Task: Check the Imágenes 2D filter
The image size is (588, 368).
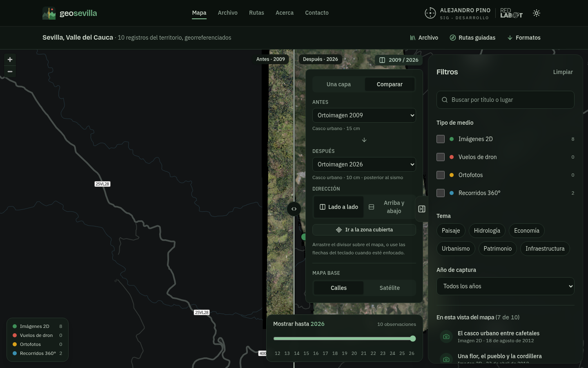Action: point(441,139)
